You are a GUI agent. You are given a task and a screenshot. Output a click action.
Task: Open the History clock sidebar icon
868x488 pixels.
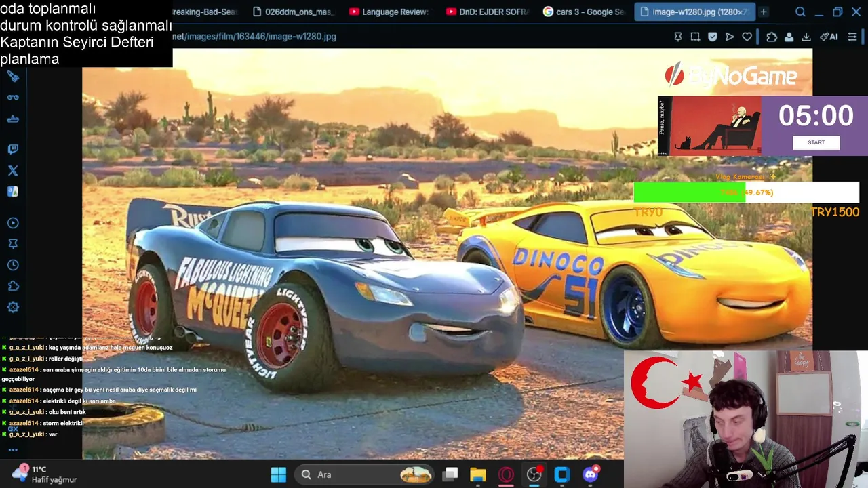click(x=13, y=265)
